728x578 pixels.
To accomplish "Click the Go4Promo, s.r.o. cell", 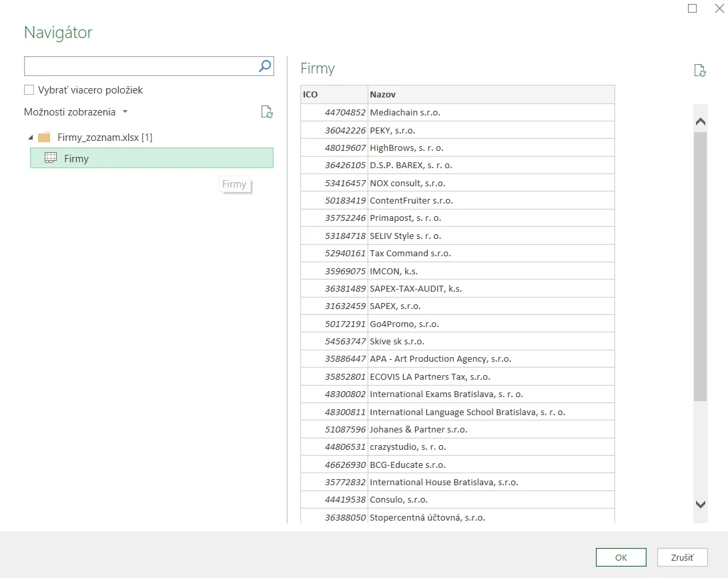I will pyautogui.click(x=491, y=324).
